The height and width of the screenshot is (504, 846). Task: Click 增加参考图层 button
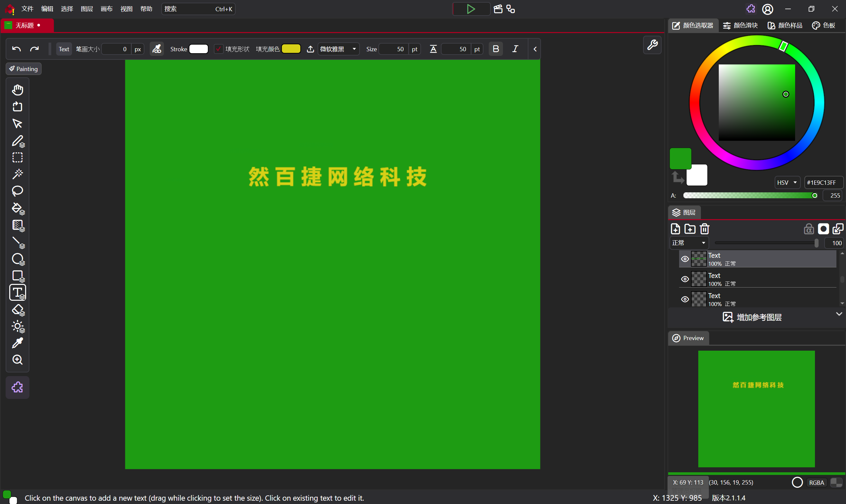pos(752,317)
